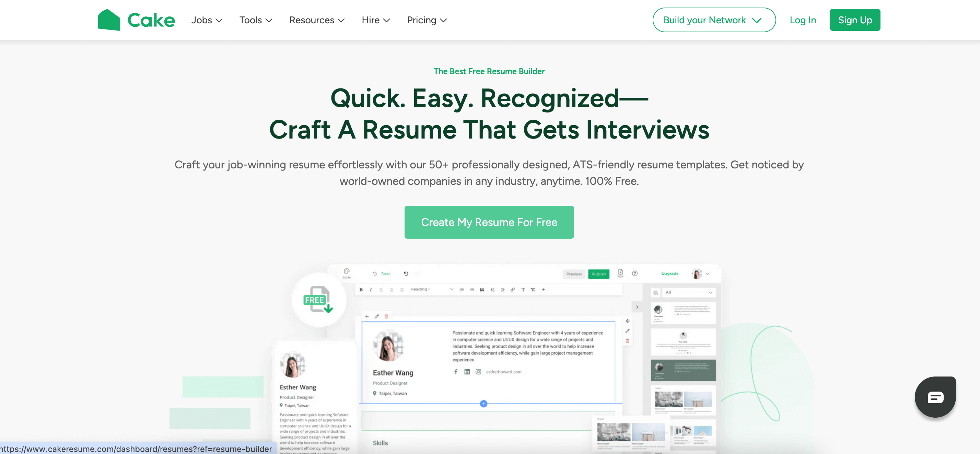Click the Resources menu item

(316, 20)
